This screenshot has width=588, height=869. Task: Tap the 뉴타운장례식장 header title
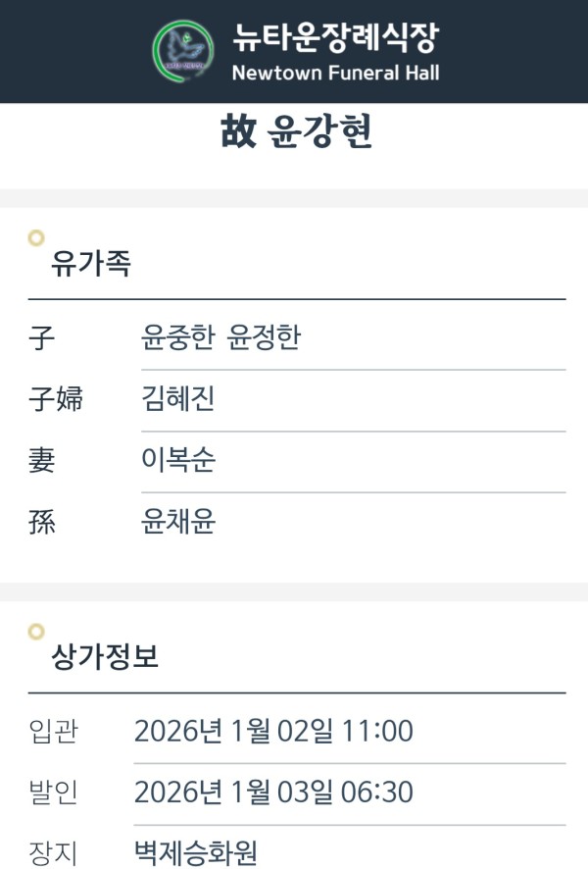click(x=335, y=38)
